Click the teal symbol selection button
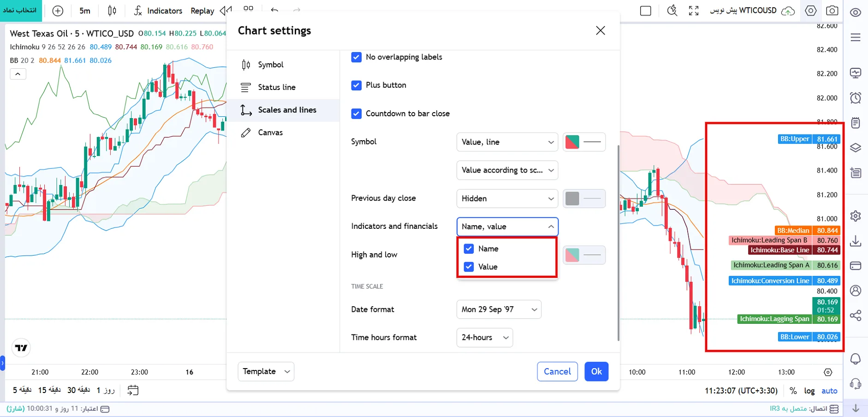The image size is (868, 417). click(x=21, y=11)
